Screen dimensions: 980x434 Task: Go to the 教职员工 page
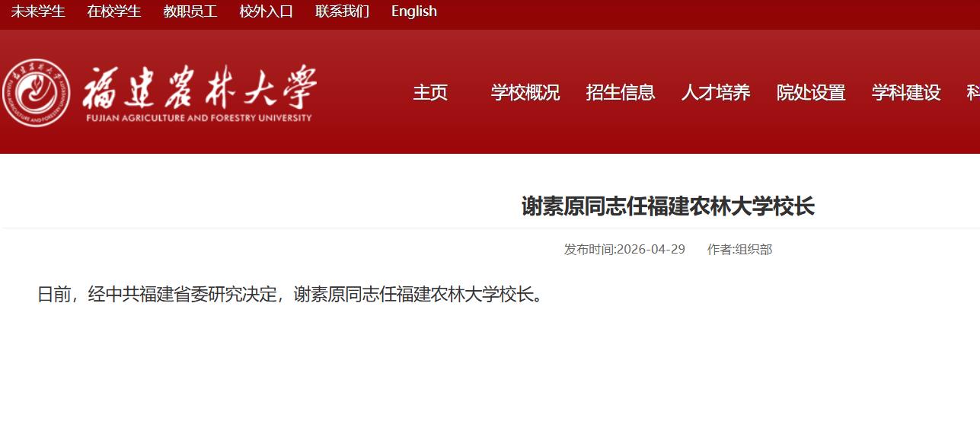(x=190, y=11)
